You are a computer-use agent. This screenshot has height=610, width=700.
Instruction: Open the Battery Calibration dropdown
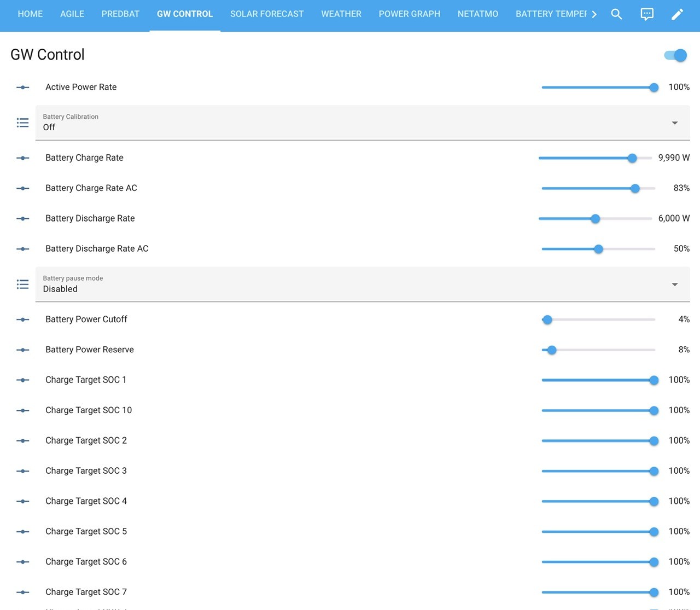[x=363, y=123]
